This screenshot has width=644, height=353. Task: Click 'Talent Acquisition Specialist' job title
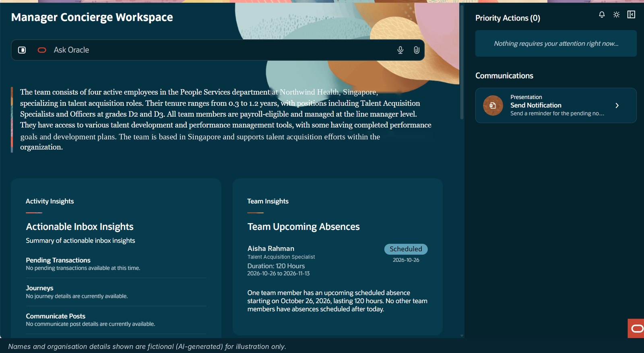pyautogui.click(x=281, y=257)
